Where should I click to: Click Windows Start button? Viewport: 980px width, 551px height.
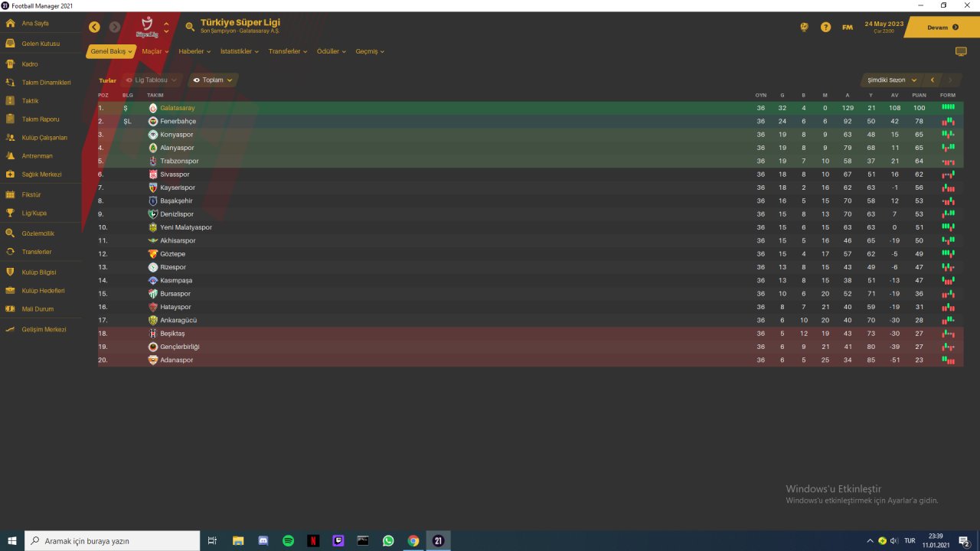(12, 541)
